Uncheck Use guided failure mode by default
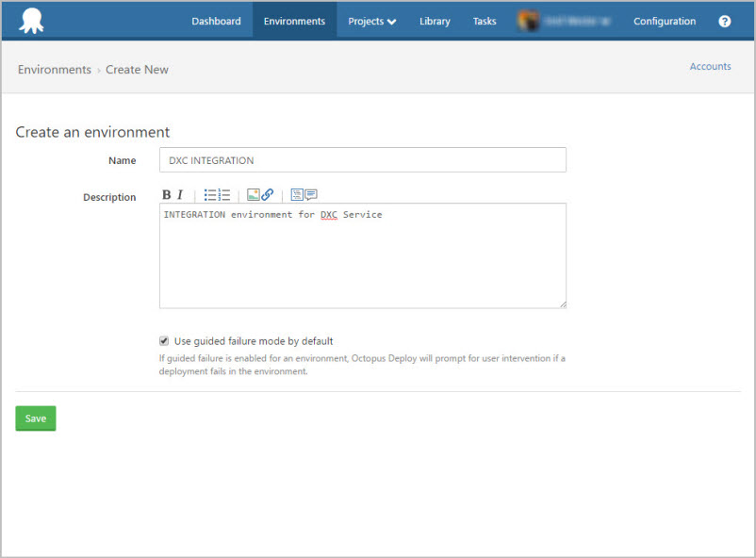Screen dimensions: 756x558 tap(164, 341)
